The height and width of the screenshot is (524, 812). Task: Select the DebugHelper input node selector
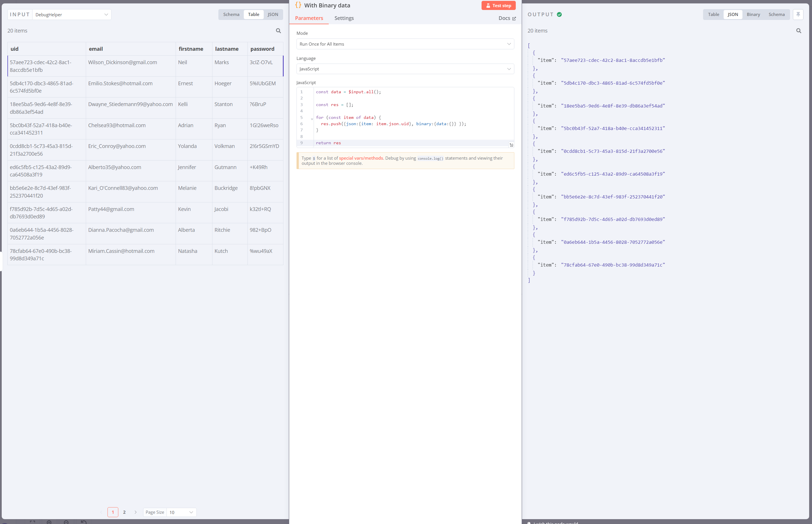tap(72, 15)
